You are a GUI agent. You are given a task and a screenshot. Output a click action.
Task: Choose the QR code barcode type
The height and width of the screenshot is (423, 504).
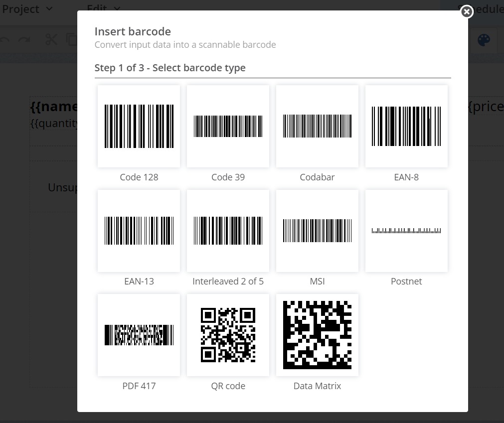coord(228,335)
